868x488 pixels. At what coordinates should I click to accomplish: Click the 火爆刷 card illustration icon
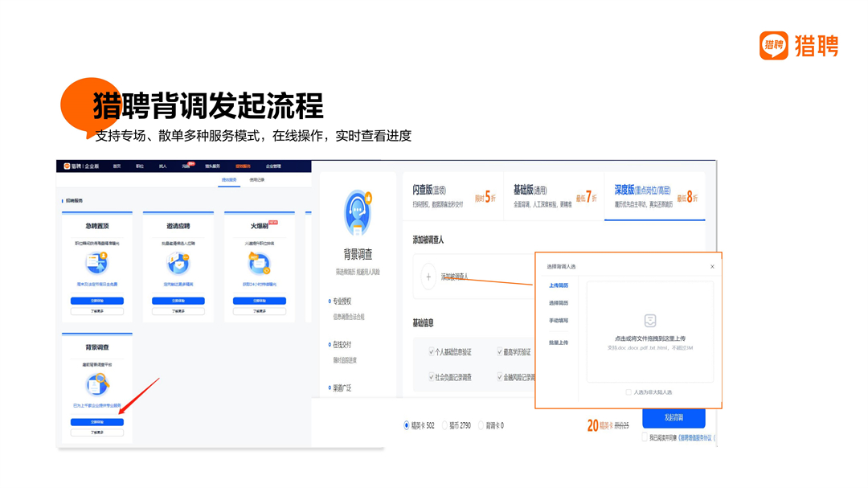click(259, 263)
